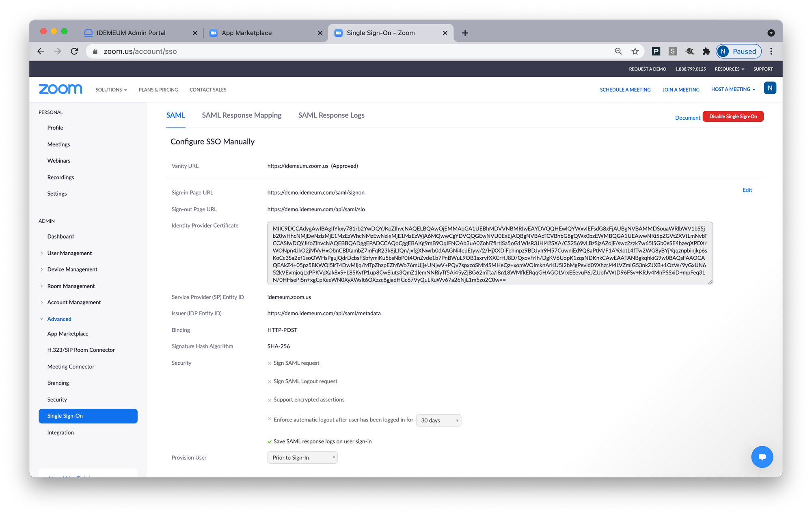Click the Zoom logo
812x516 pixels.
[x=60, y=89]
